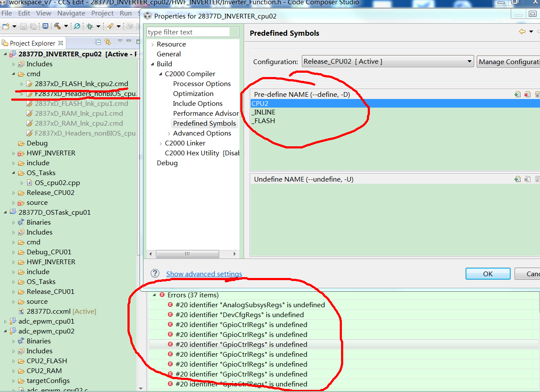Click the properties tree horizontal scrollbar
540x392 pixels.
187,254
